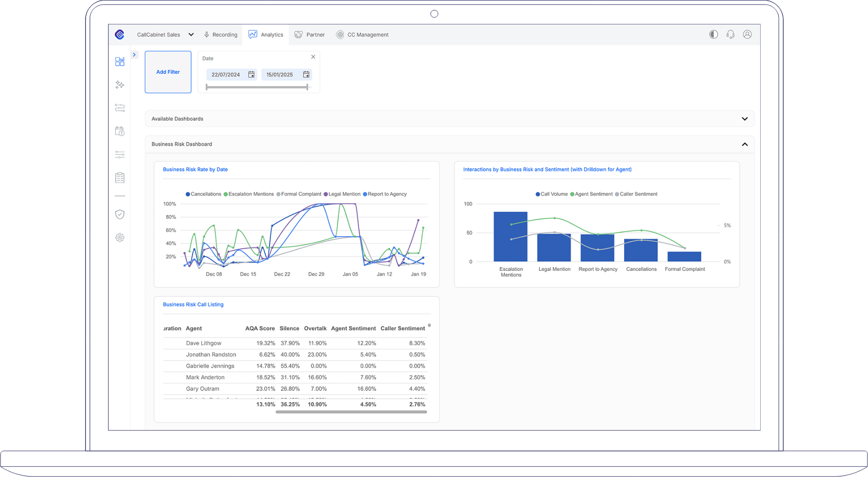Open the filter settings sliders icon

pos(120,154)
